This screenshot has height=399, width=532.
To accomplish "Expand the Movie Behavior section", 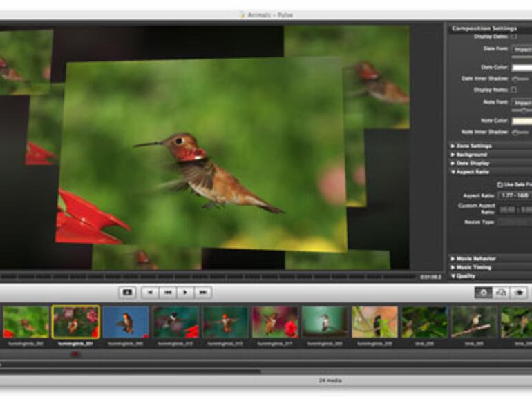I will pos(491,259).
